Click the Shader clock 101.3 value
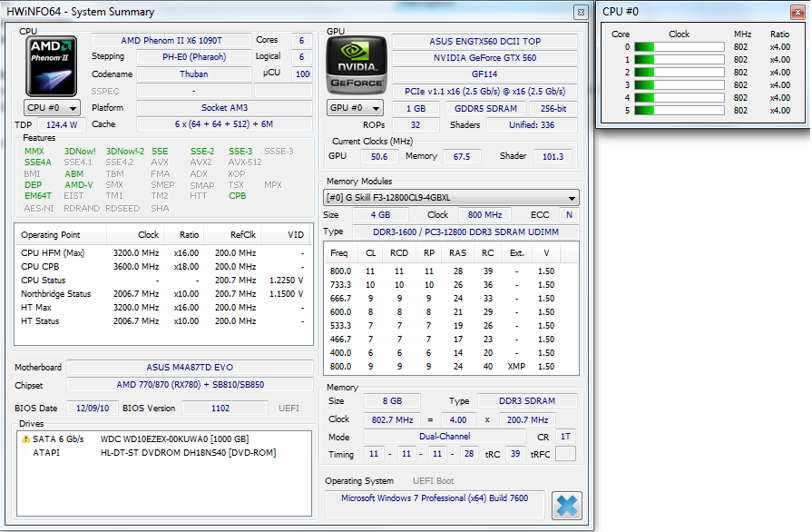 coord(553,156)
